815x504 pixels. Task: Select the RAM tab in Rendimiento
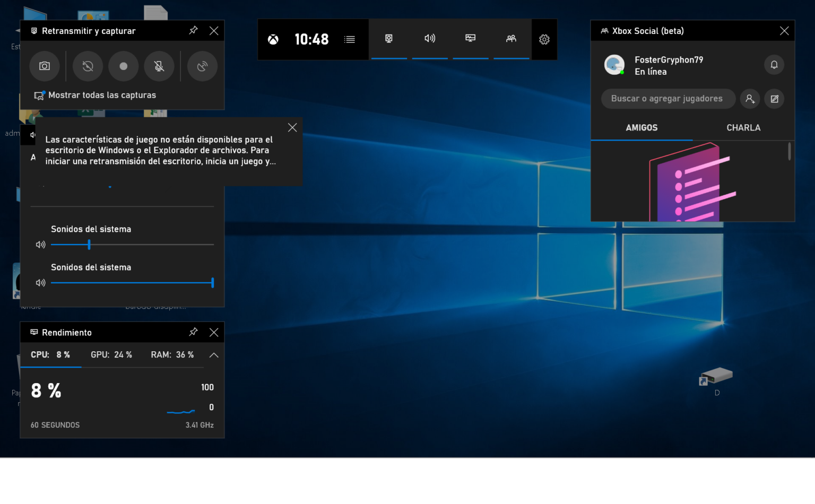point(172,355)
